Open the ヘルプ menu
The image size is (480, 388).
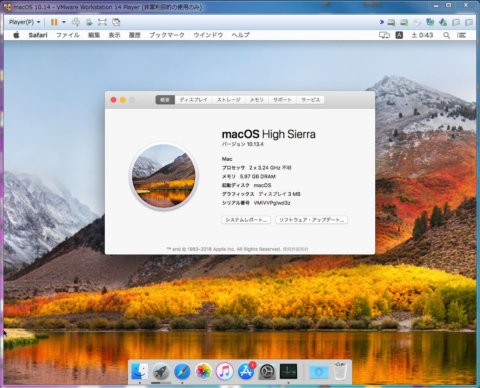[241, 35]
